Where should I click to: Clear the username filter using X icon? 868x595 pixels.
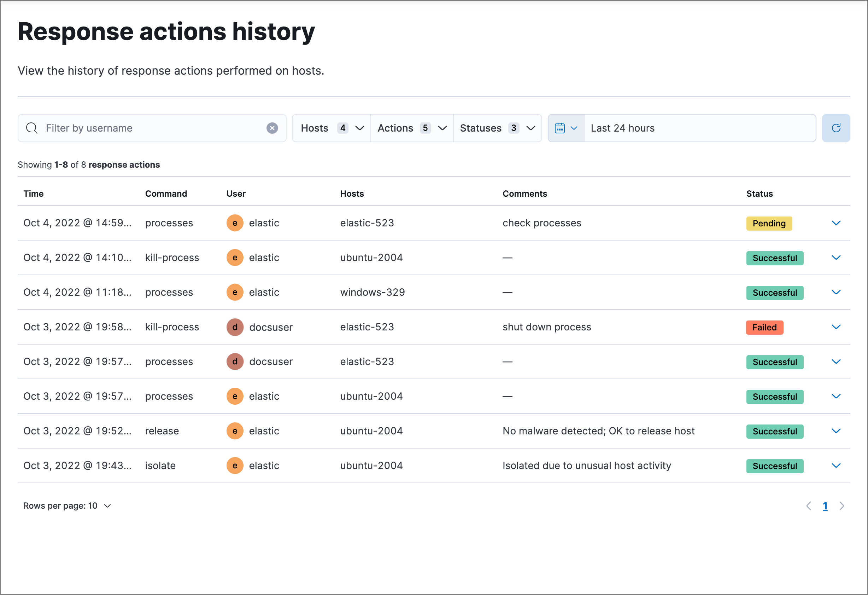pyautogui.click(x=272, y=128)
